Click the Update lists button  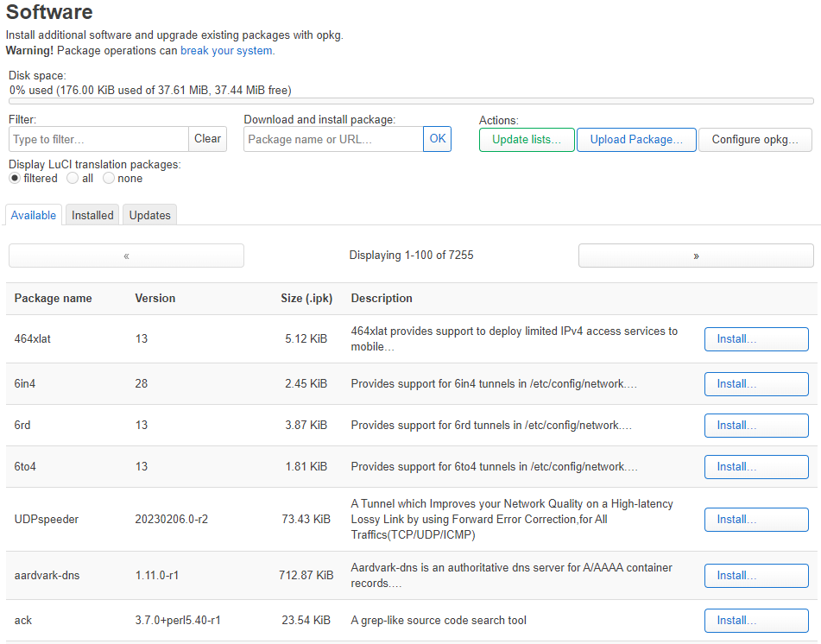pos(527,140)
